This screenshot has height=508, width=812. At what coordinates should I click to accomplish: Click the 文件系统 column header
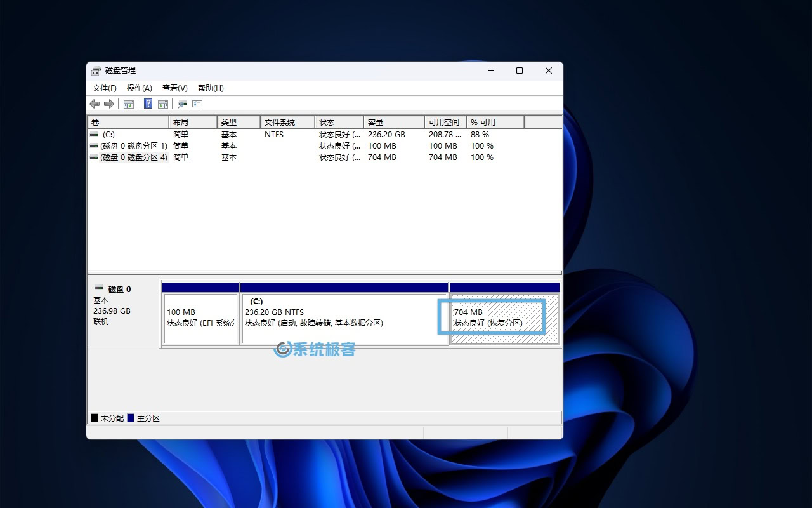287,122
